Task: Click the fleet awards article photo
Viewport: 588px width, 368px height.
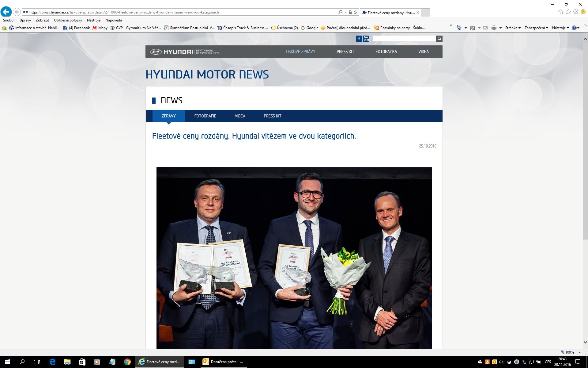Action: click(x=294, y=258)
